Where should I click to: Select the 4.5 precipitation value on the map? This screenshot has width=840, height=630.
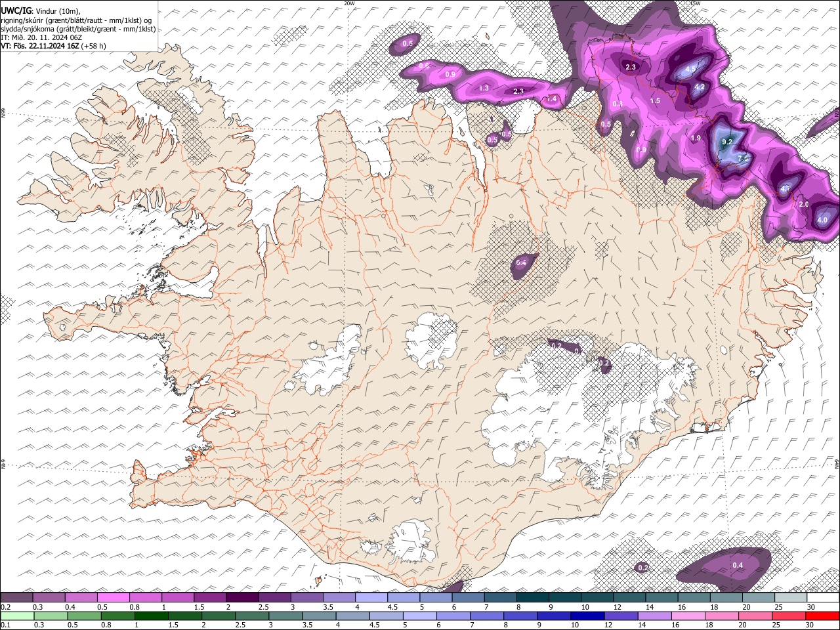[x=690, y=69]
